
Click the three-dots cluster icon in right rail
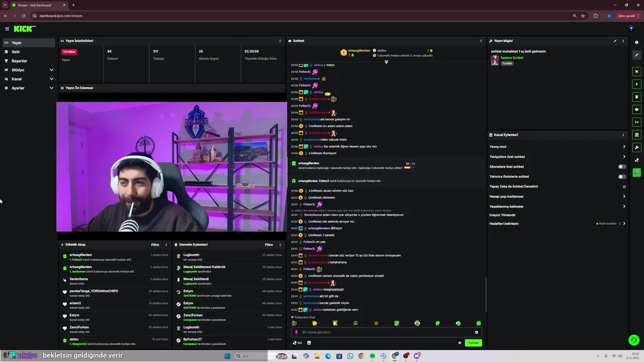click(636, 160)
